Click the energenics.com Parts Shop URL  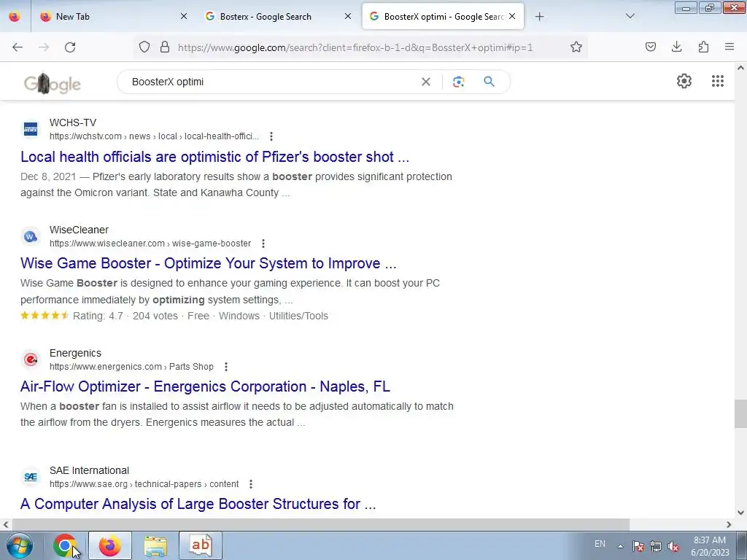coord(131,367)
